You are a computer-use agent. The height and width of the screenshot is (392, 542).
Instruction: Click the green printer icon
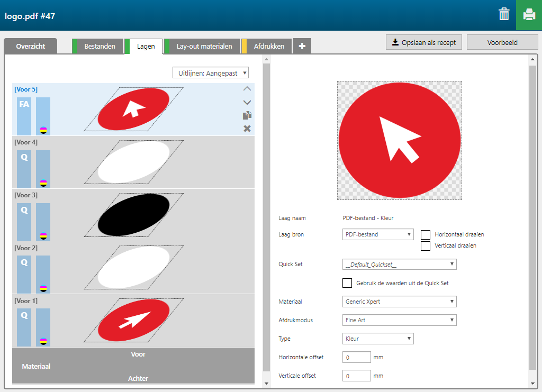pos(529,15)
